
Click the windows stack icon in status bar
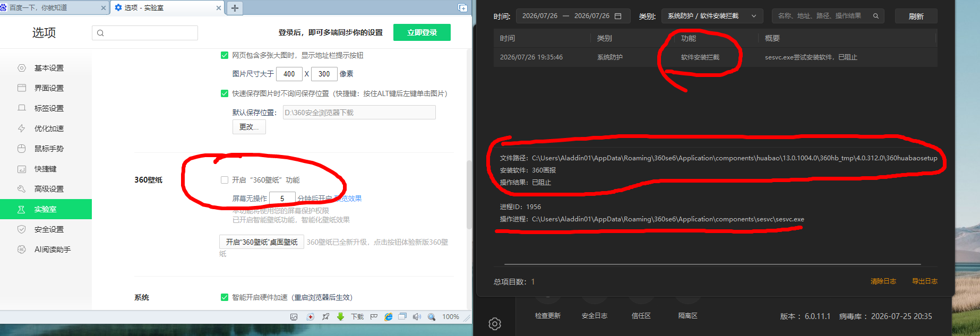coord(402,317)
